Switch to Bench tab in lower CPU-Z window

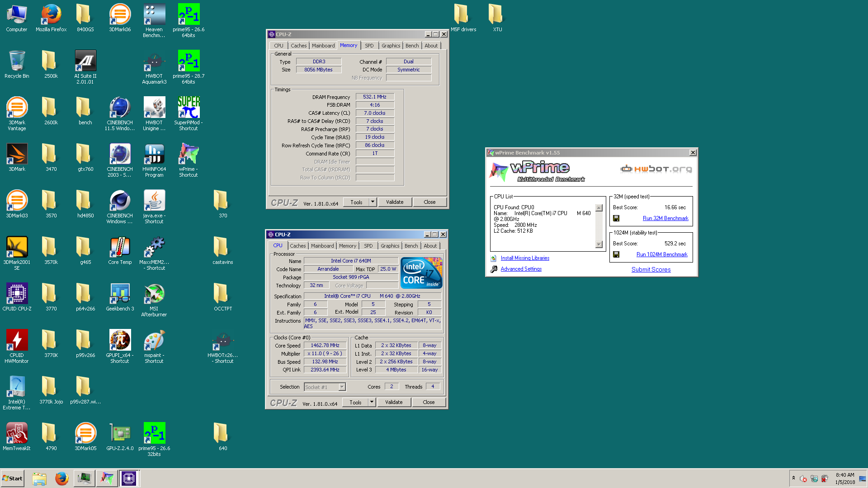click(x=411, y=246)
